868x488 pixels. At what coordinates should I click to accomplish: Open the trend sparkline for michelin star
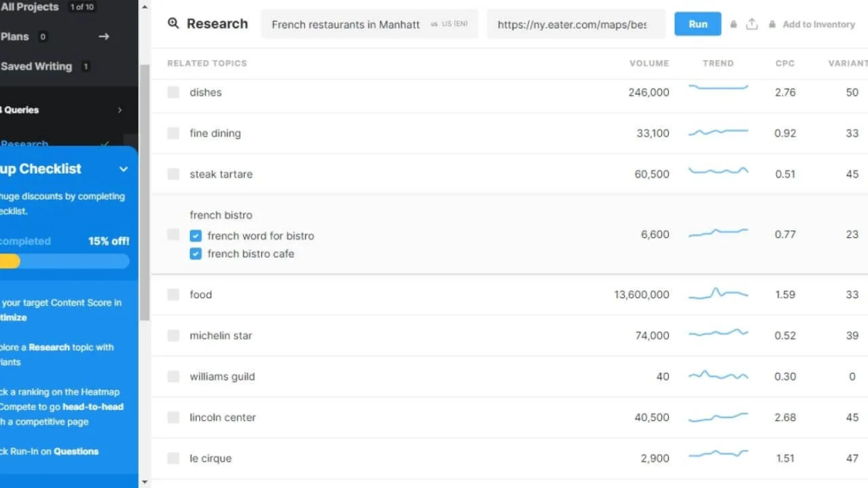718,333
